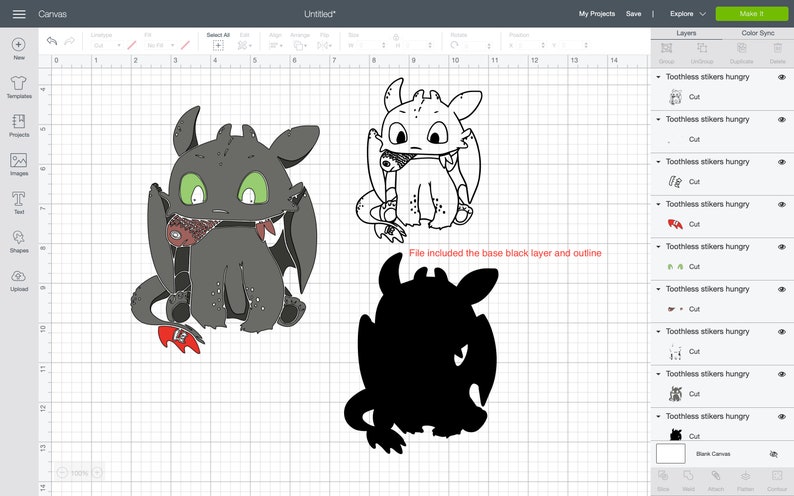Image resolution: width=794 pixels, height=496 pixels.
Task: Collapse the outline drawing layer group
Action: coord(658,77)
